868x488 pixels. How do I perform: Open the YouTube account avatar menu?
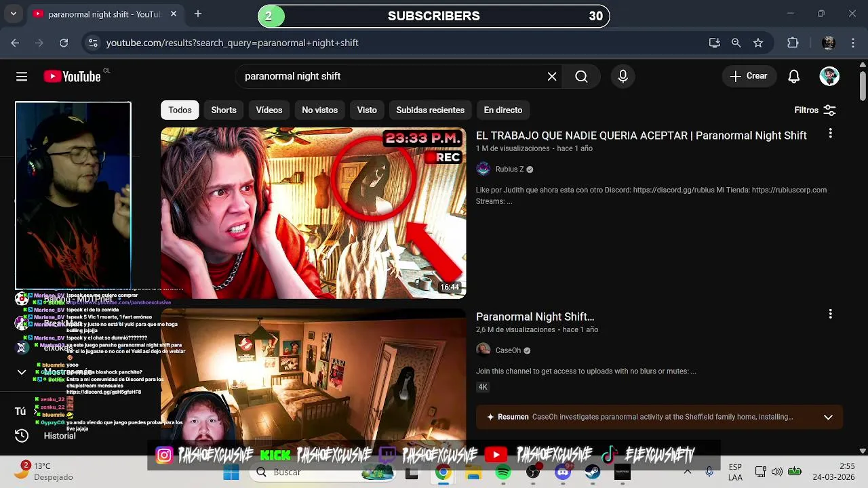tap(829, 76)
